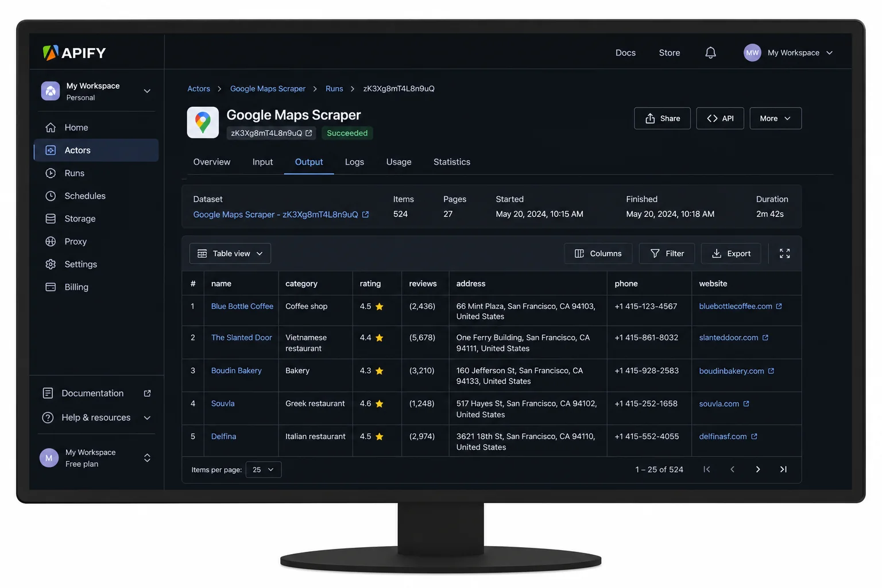Screen dimensions: 882x588
Task: Go to next page of results
Action: click(758, 470)
